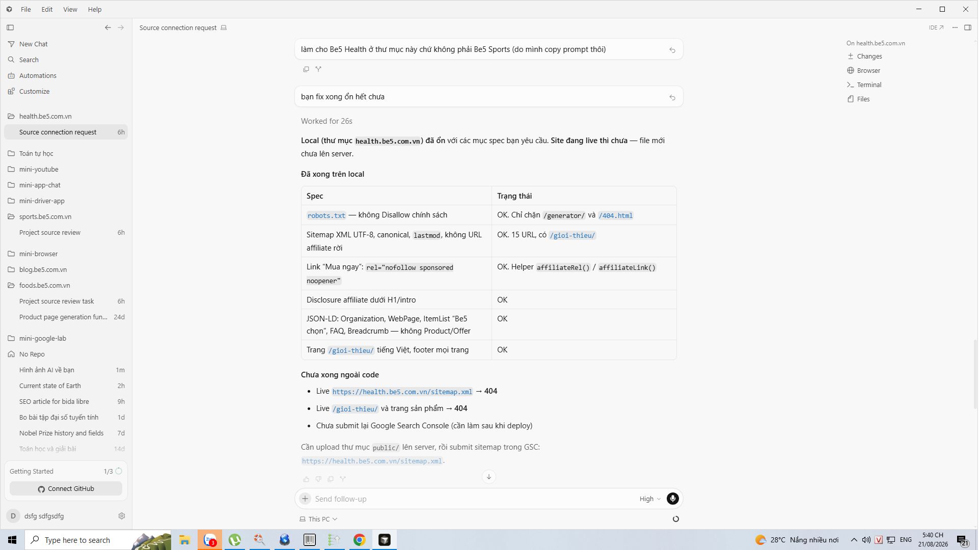Fork the chat from the Be5 Health message
This screenshot has height=550, width=980.
(318, 69)
